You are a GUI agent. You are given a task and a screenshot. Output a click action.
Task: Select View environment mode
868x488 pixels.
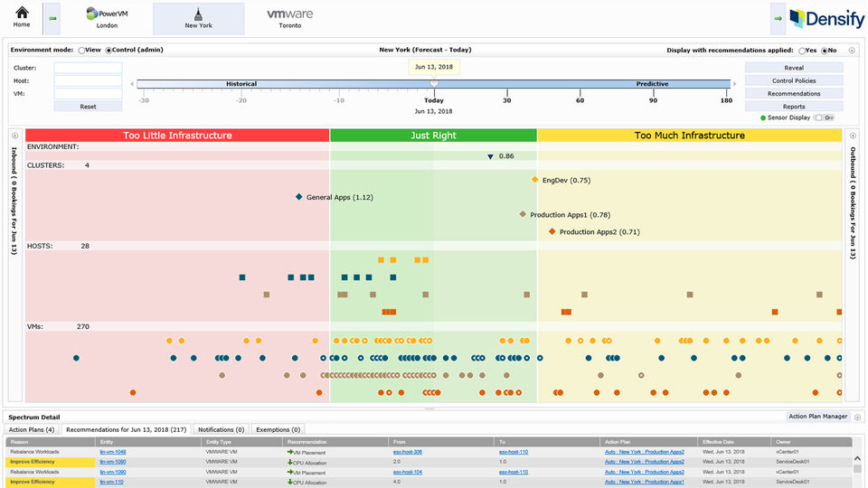click(81, 51)
